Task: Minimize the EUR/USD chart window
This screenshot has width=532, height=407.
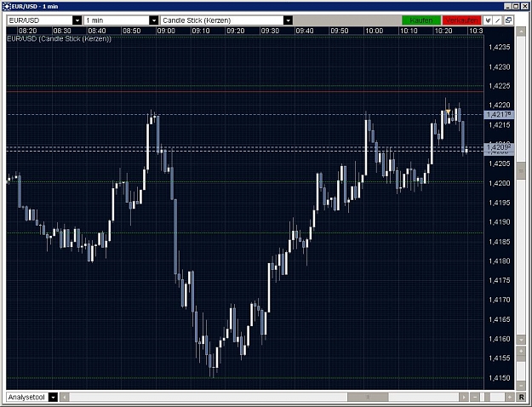Action: point(507,6)
